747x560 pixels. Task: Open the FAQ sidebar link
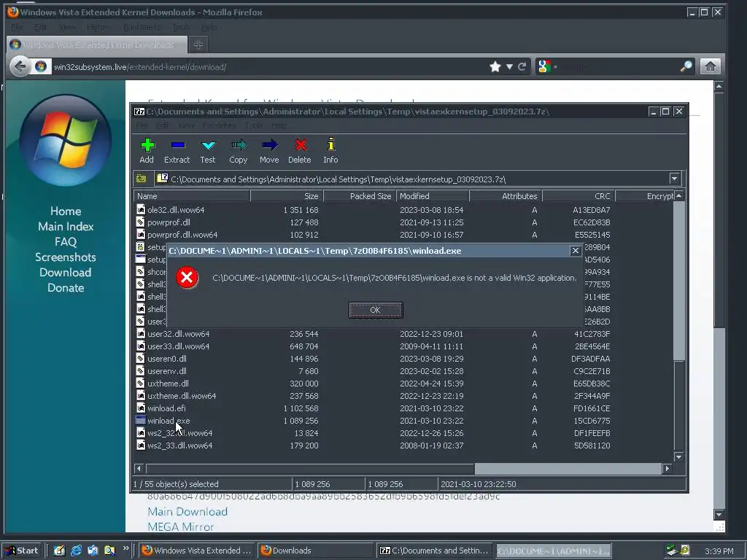[x=66, y=241]
